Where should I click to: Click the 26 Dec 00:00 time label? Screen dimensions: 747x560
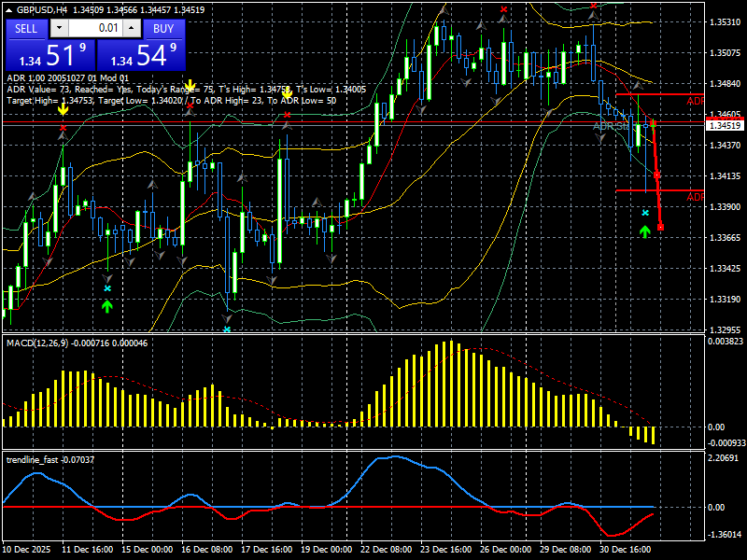(505, 549)
